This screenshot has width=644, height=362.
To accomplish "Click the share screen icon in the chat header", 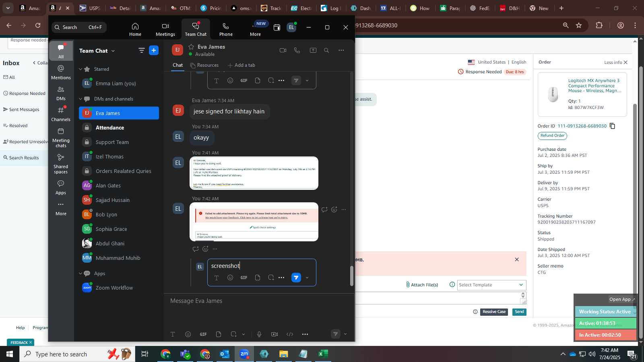I will 313,50.
